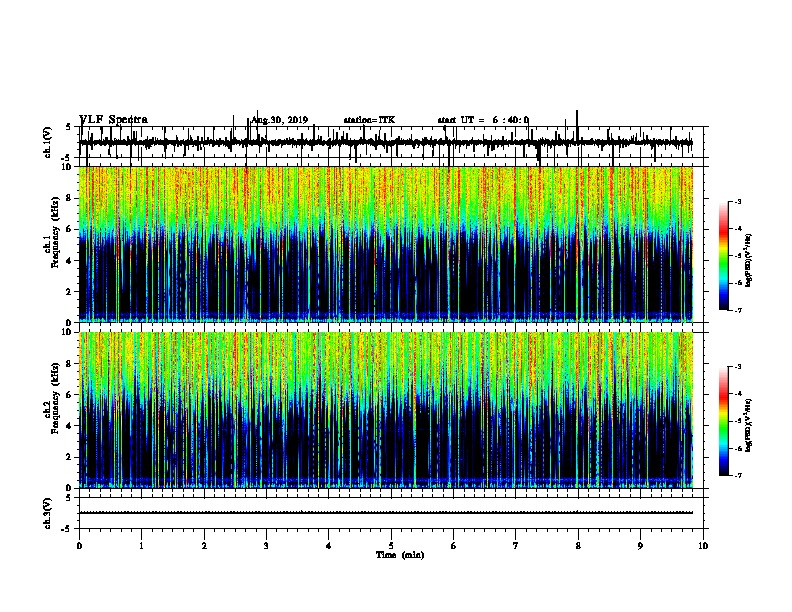Click the ch.1 spectrogram color bar
The height and width of the screenshot is (612, 792).
point(724,256)
